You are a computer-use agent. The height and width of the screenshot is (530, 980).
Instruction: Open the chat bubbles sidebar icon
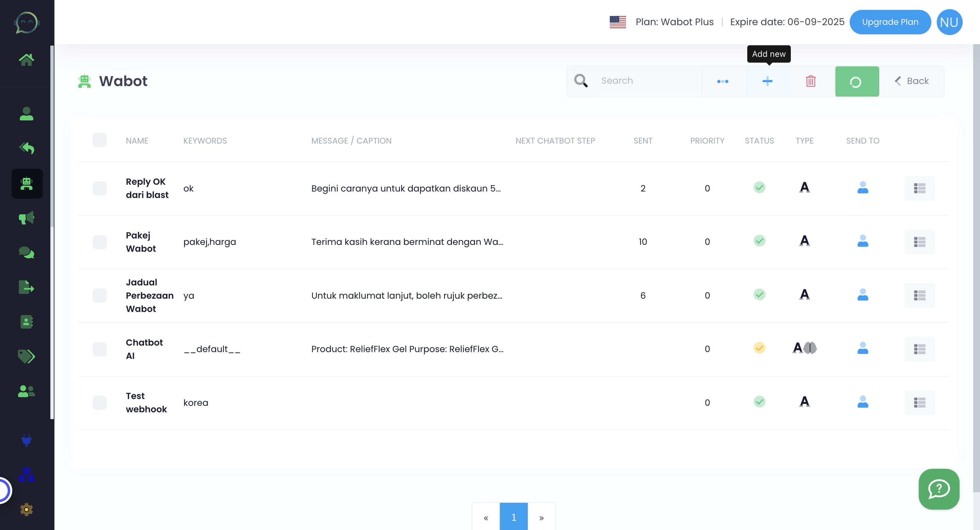(26, 252)
